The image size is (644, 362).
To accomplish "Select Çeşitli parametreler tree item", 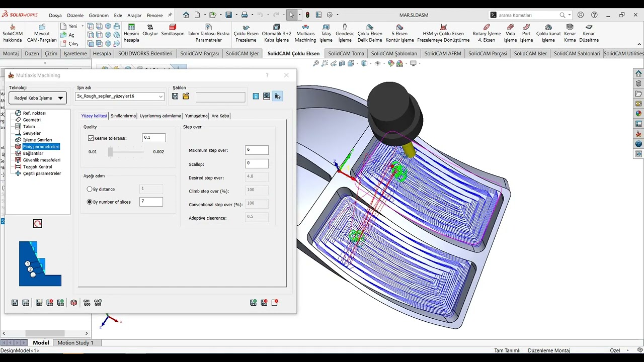I will click(42, 173).
